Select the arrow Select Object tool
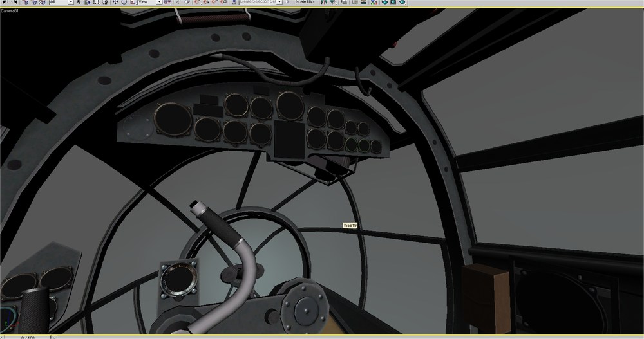This screenshot has height=339, width=644. (79, 2)
